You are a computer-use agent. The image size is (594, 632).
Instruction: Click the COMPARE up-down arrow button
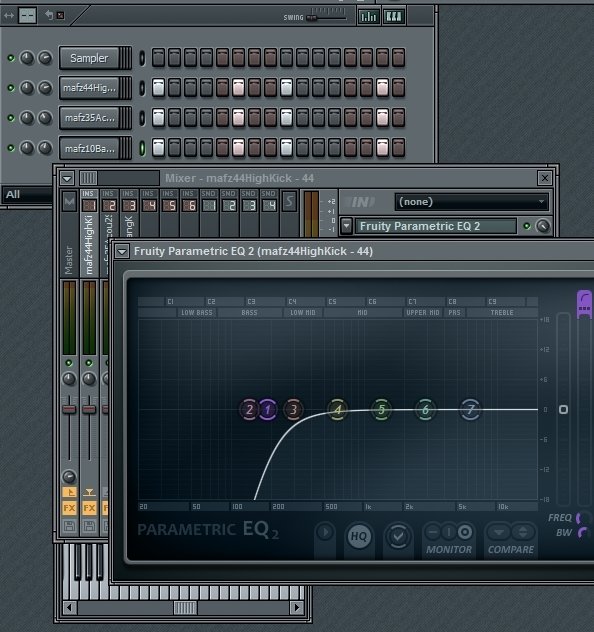coord(523,532)
